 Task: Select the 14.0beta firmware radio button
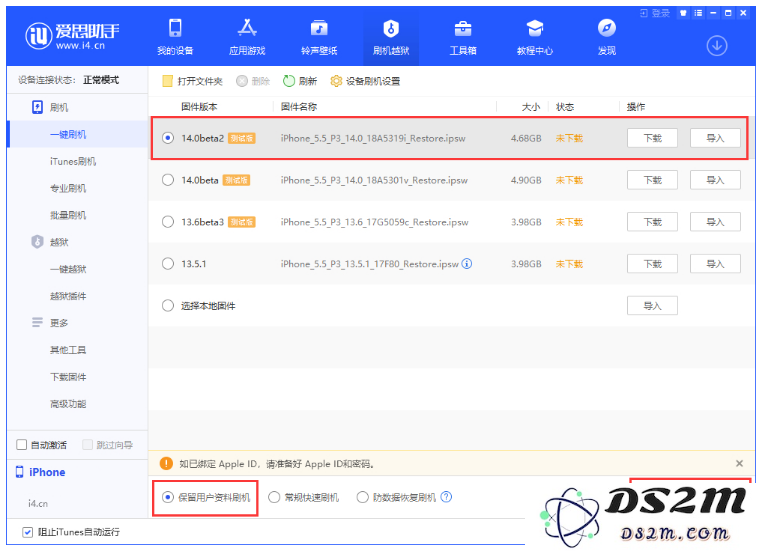coord(168,180)
